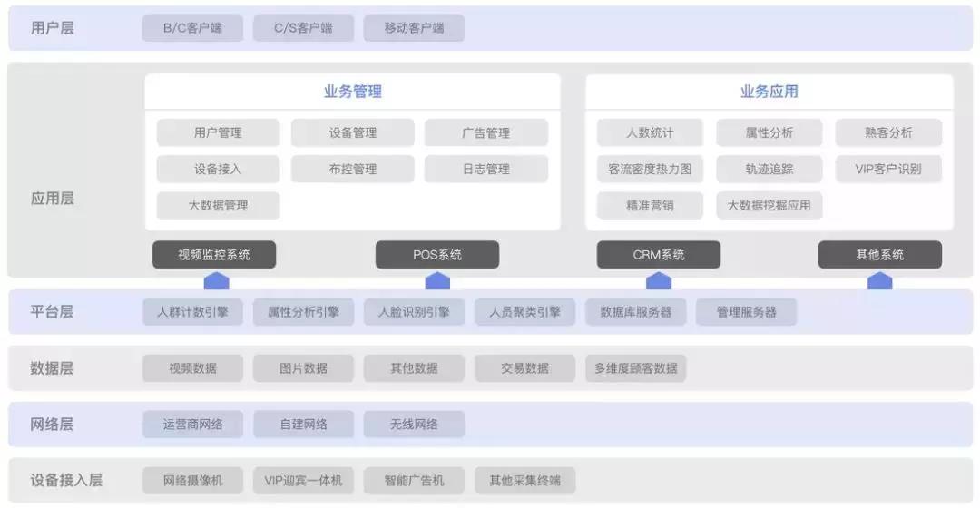Click the 数据层 layer label
This screenshot has height=508, width=980.
pos(52,368)
